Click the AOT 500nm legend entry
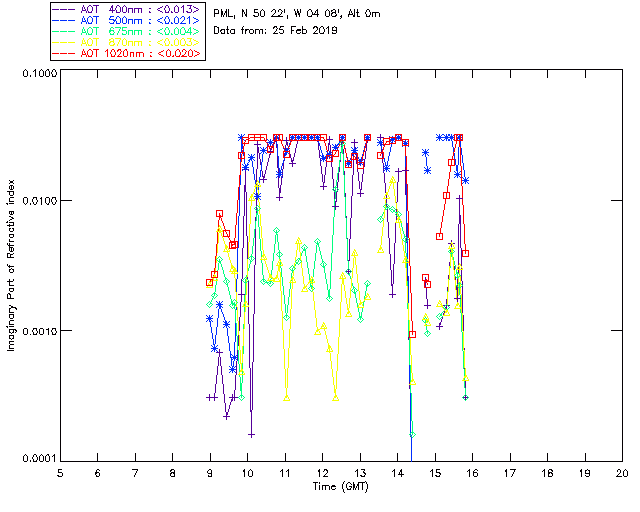Screen dimensions: 640x512 point(127,20)
